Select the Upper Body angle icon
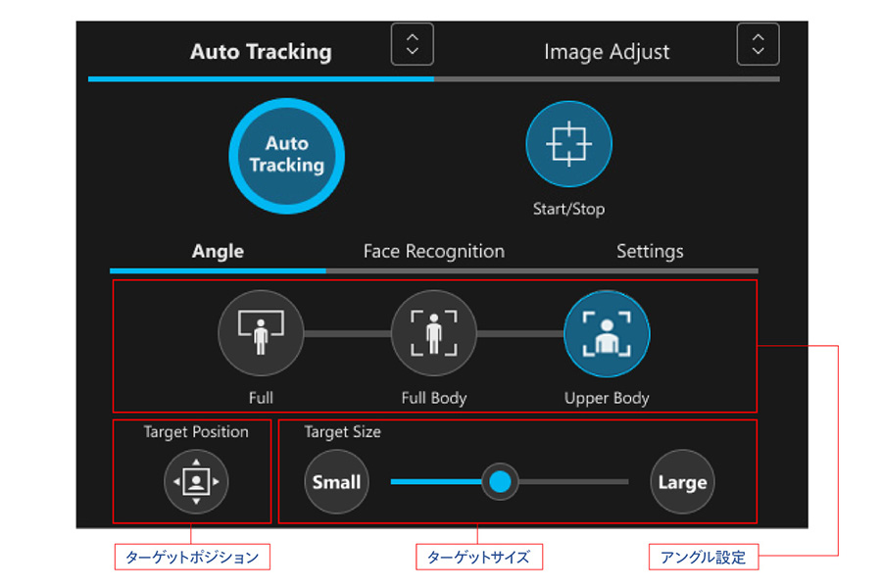 607,333
